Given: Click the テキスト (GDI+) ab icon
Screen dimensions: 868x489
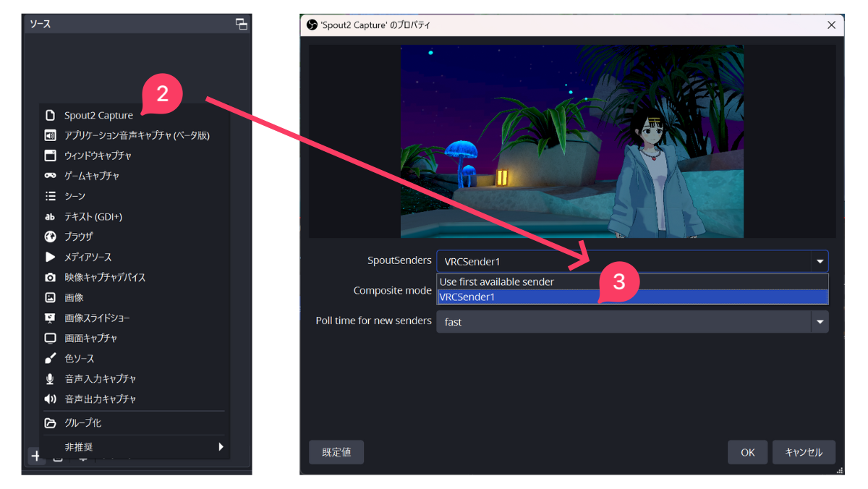Looking at the screenshot, I should pyautogui.click(x=50, y=216).
